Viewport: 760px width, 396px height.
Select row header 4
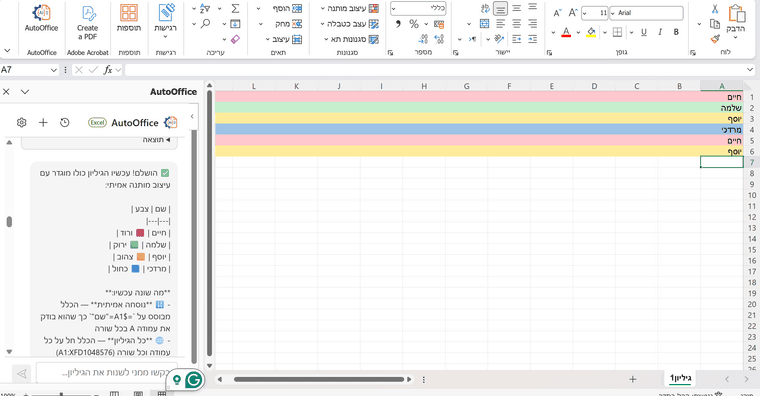(x=751, y=129)
